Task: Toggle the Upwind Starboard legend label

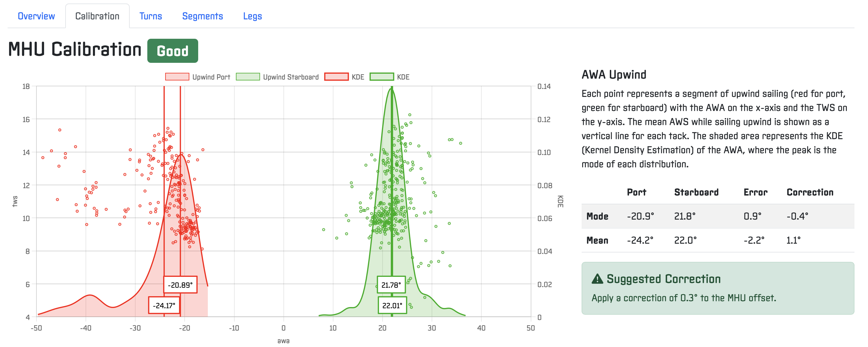Action: (291, 77)
